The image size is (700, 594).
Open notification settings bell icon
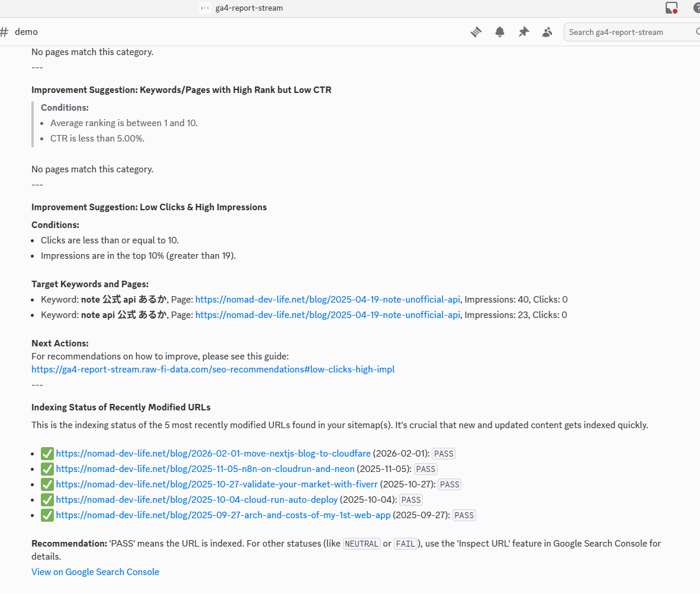pyautogui.click(x=500, y=32)
